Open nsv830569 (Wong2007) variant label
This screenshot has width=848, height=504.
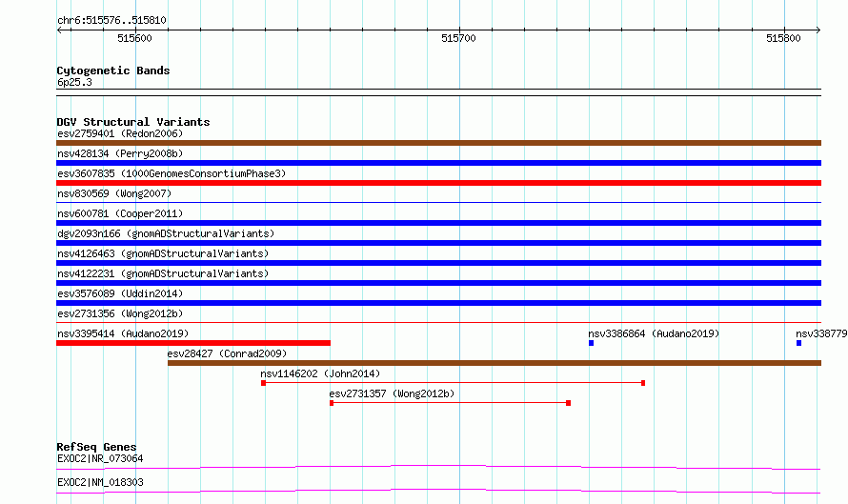(x=114, y=193)
